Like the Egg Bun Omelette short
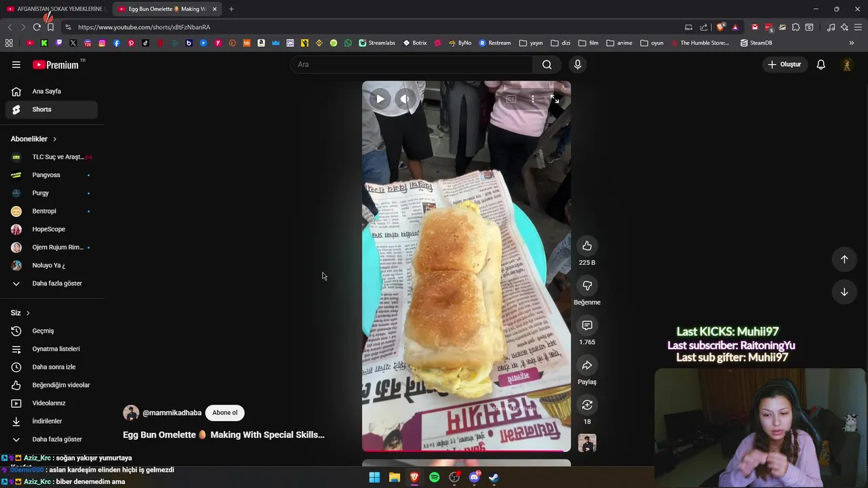Viewport: 868px width, 488px height. tap(587, 246)
